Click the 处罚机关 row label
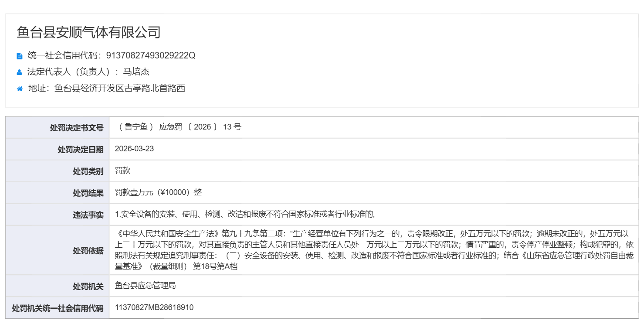The image size is (644, 324). [88, 286]
